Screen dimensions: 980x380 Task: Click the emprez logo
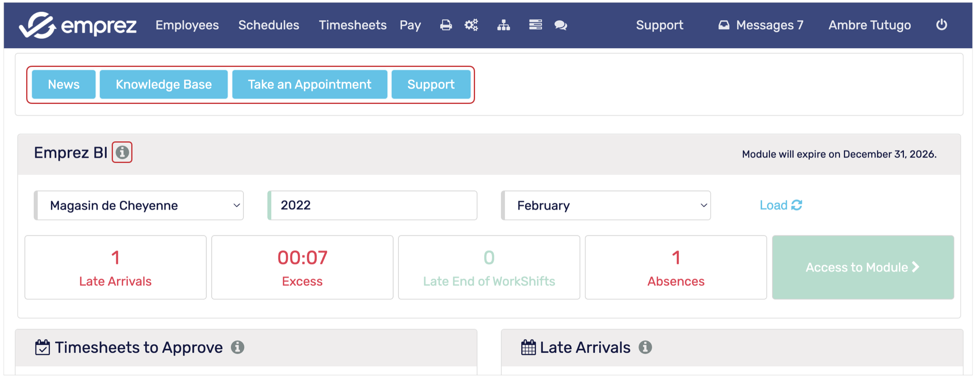click(x=78, y=25)
